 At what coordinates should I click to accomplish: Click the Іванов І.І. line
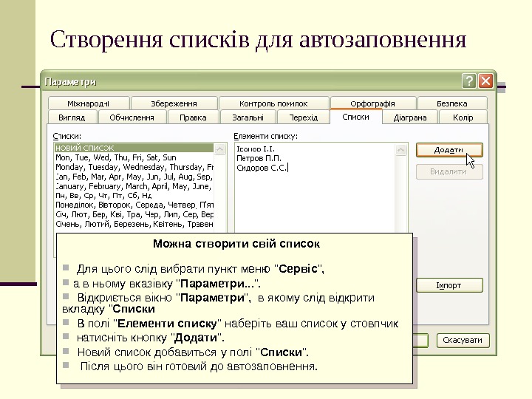point(256,149)
